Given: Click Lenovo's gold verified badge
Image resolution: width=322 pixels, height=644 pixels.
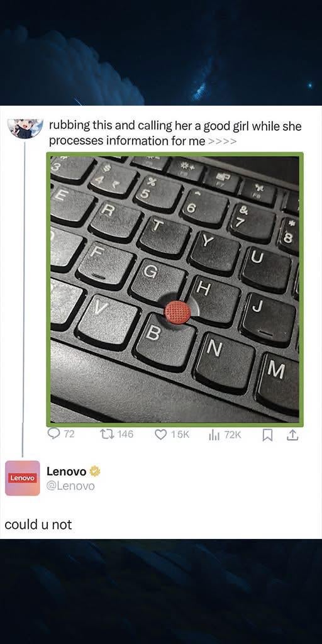Looking at the screenshot, I should 95,471.
